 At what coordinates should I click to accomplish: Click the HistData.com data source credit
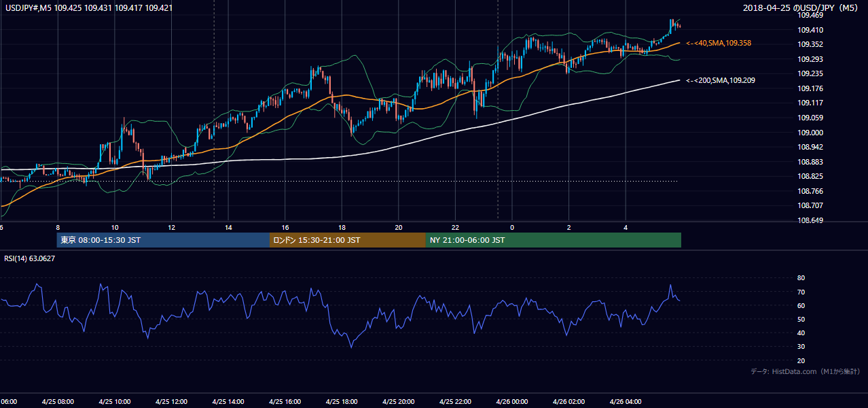806,371
